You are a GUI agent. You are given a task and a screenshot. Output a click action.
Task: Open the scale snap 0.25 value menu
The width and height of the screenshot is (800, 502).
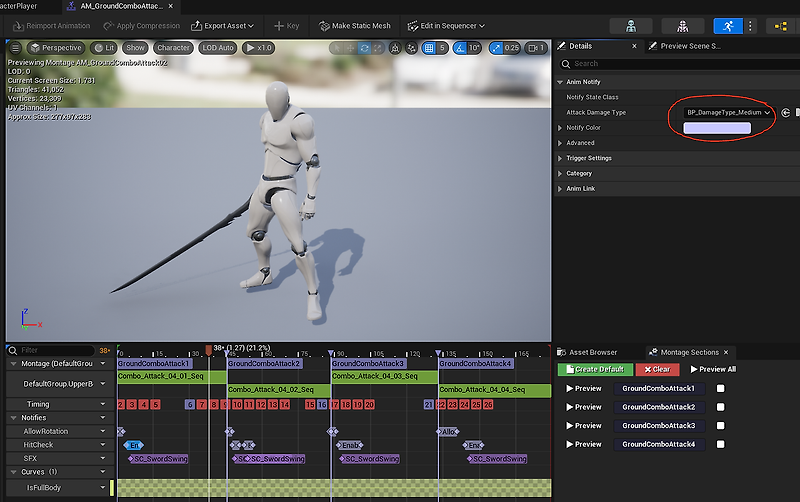point(512,48)
